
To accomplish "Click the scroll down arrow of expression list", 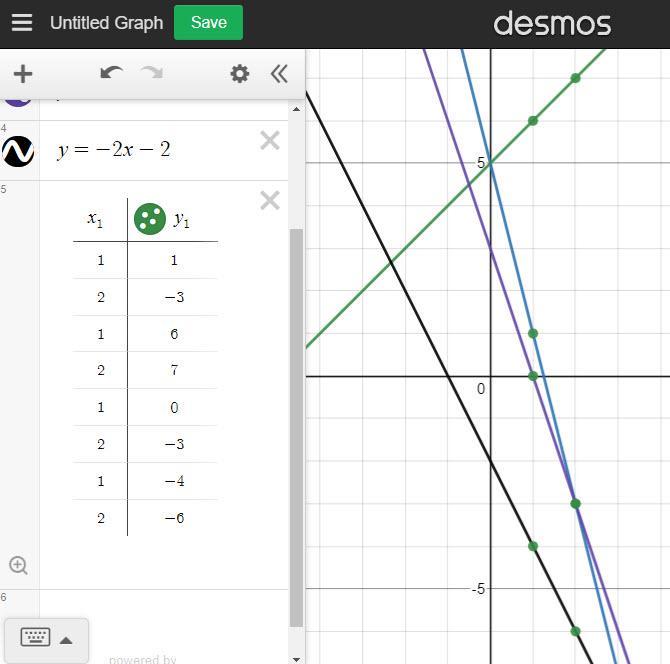I will click(296, 660).
